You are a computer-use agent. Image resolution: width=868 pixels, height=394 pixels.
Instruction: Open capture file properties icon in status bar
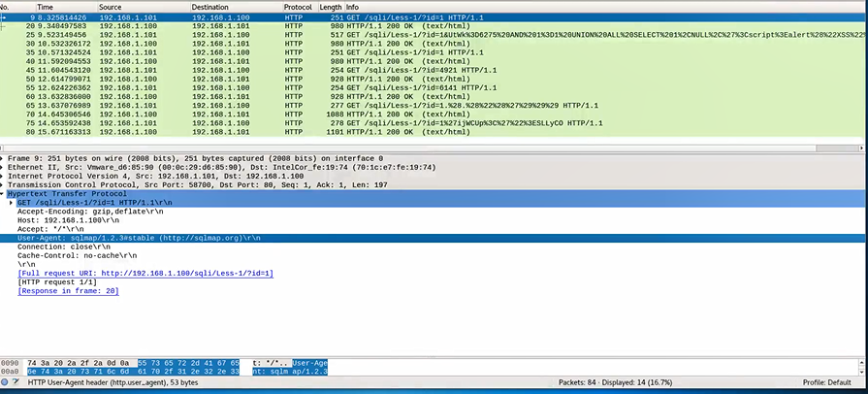tap(16, 382)
